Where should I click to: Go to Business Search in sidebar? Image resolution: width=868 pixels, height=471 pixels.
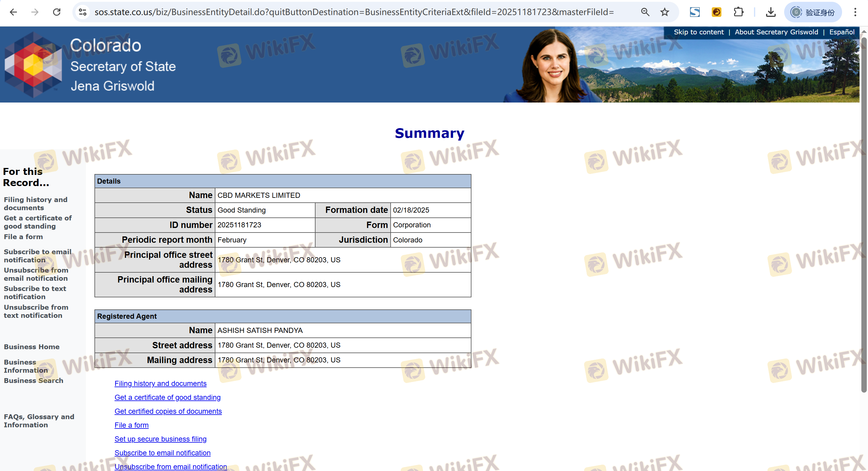33,380
